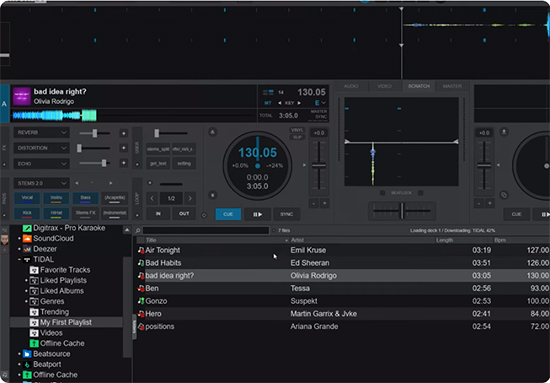The image size is (550, 383).
Task: Toggle the MT master tempo button
Action: (x=268, y=103)
